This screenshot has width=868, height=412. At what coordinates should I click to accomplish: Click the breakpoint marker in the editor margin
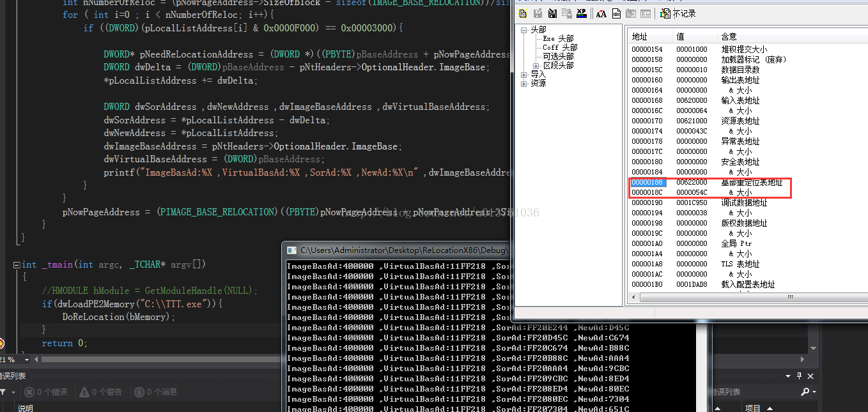point(1,343)
